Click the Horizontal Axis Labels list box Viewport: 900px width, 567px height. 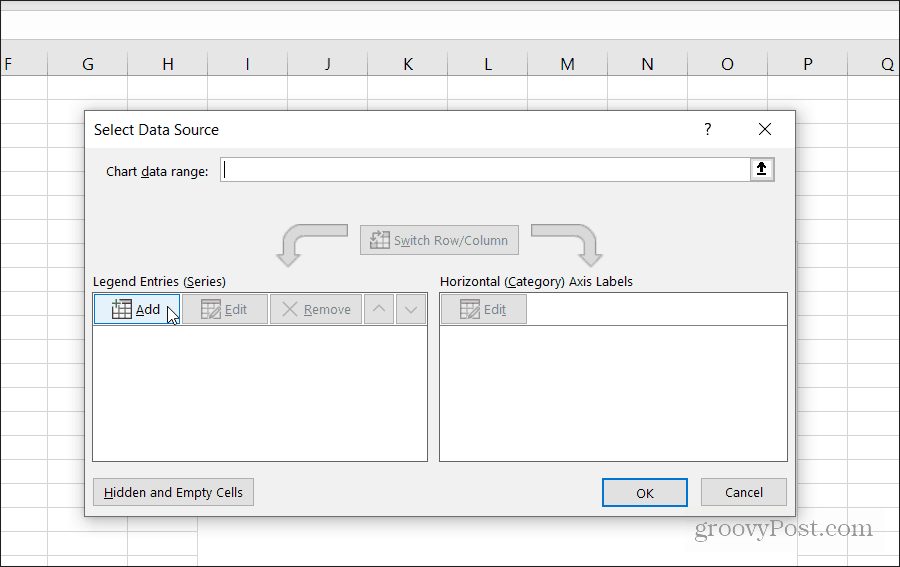(614, 393)
